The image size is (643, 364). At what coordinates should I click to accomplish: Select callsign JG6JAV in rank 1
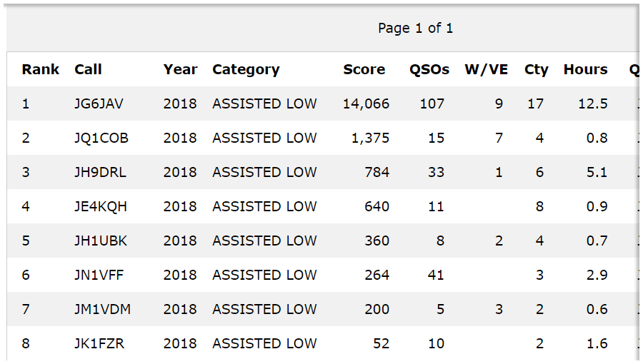click(99, 103)
